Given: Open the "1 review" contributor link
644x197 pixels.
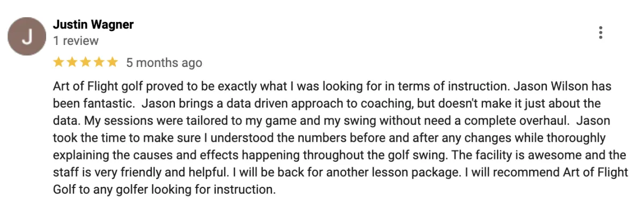Looking at the screenshot, I should [76, 41].
